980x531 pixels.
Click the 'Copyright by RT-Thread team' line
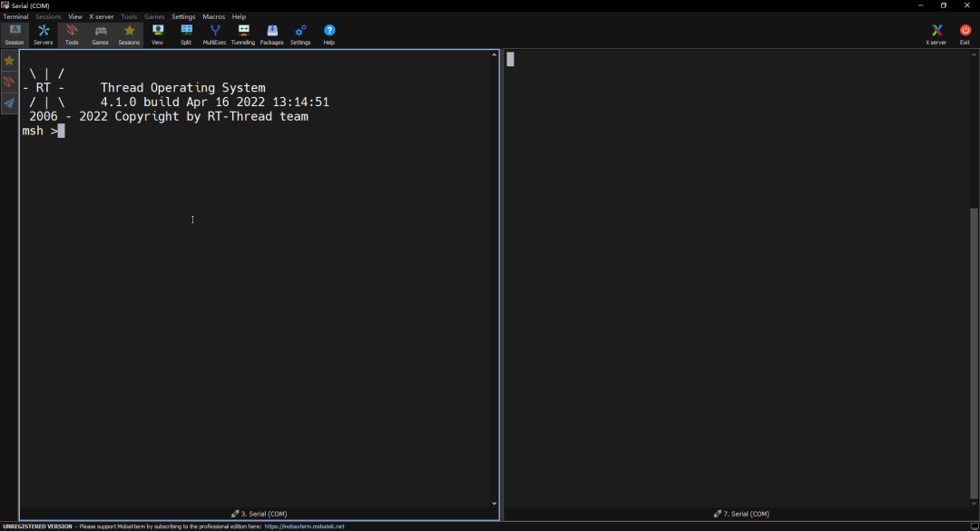click(x=211, y=116)
